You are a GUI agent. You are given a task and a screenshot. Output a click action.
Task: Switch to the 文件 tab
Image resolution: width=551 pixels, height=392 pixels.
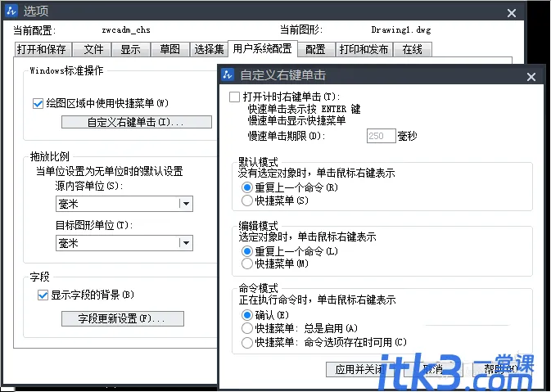(x=93, y=49)
